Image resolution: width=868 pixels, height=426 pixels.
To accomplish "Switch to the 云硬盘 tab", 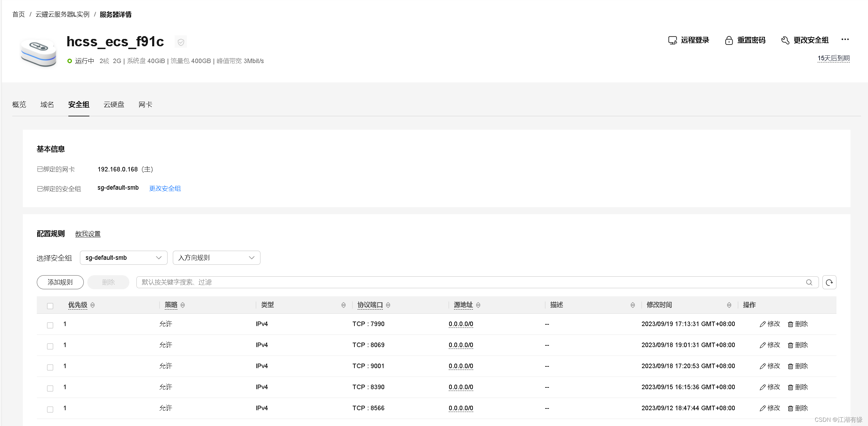I will pos(114,104).
